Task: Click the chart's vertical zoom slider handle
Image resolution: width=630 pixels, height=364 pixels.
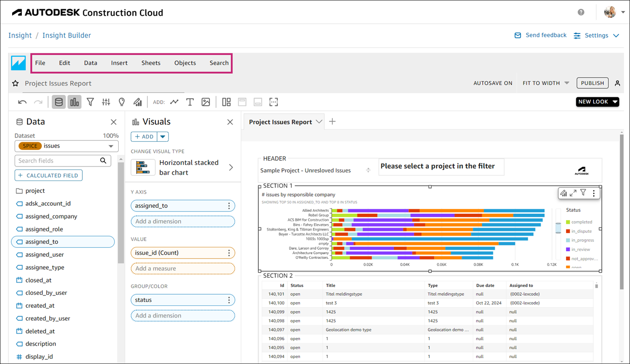Action: (x=558, y=228)
